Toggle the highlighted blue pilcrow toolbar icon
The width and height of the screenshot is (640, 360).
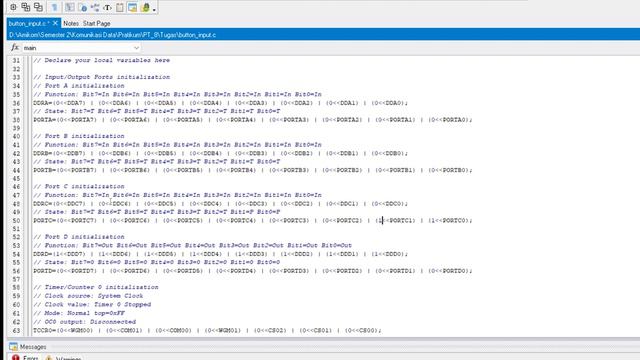54,7
